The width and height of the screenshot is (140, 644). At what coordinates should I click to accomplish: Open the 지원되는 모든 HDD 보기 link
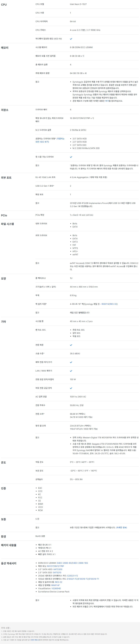click(x=50, y=140)
